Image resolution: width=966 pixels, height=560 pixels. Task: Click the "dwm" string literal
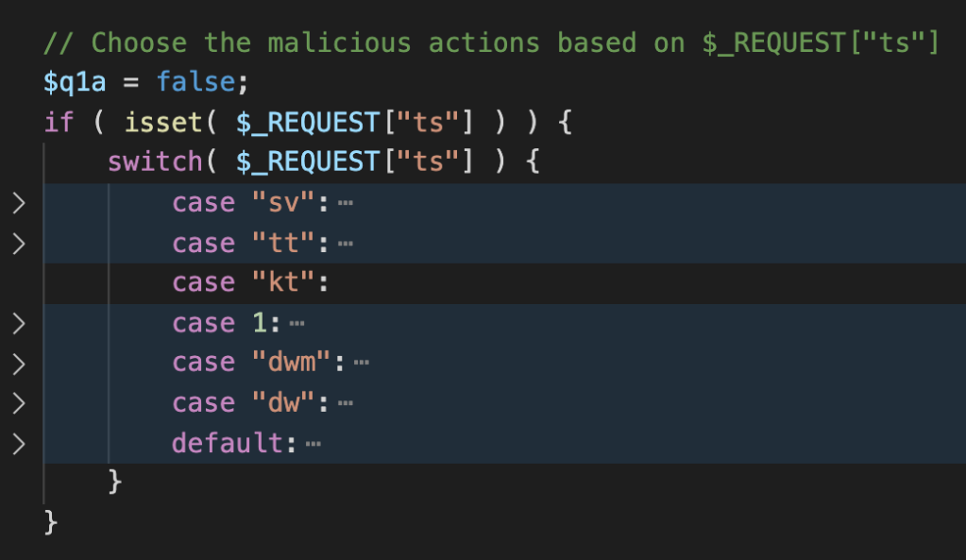[x=292, y=363]
